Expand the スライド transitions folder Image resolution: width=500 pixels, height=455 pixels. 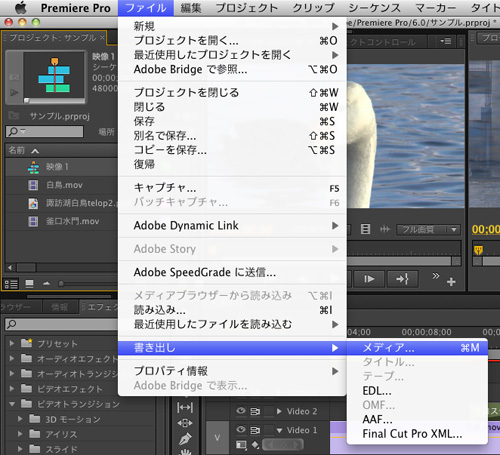click(20, 449)
